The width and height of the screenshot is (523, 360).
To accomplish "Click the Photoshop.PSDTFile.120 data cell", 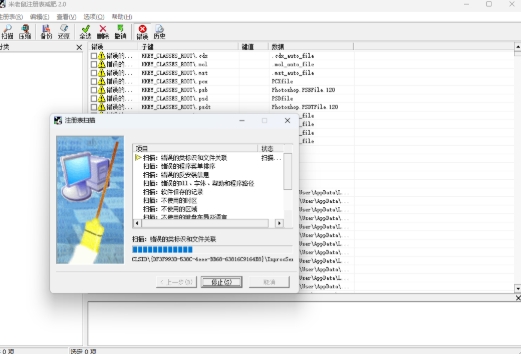I will click(x=305, y=107).
